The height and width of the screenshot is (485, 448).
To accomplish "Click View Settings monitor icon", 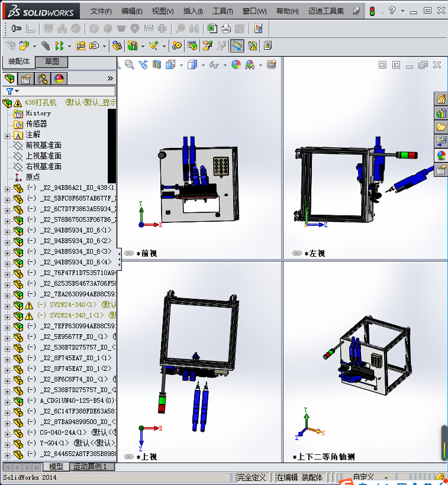I will point(272,64).
